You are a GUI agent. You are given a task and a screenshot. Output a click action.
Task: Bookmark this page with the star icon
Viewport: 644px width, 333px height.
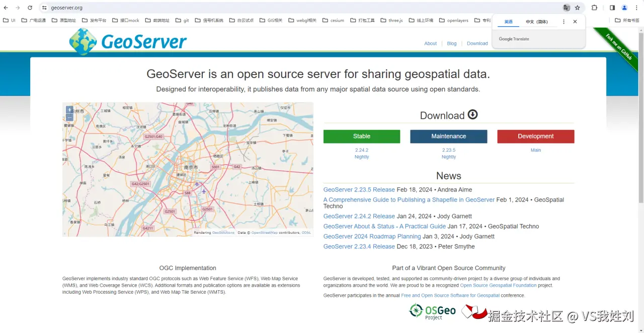(x=578, y=8)
